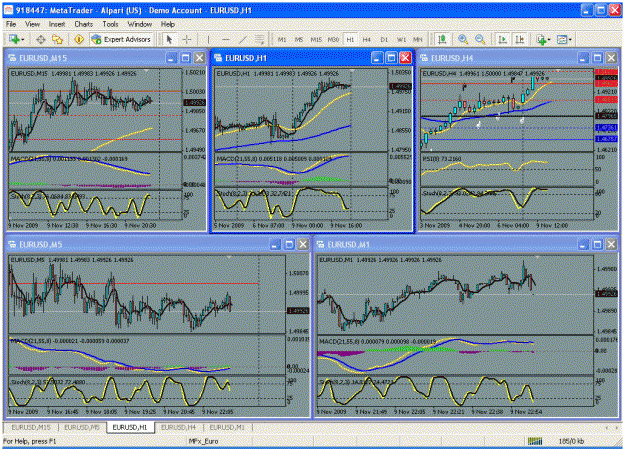Screen dimensions: 625x449
Task: Switch to the EURUSD,M1 bottom tab
Action: click(227, 427)
